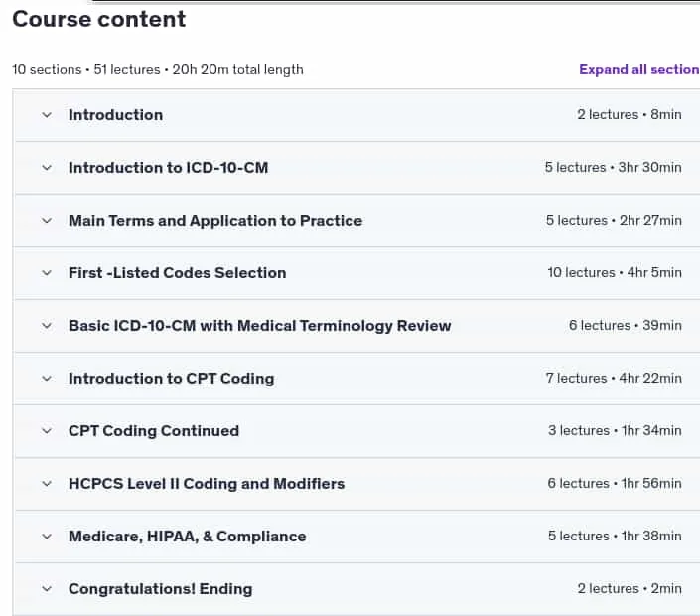Screen dimensions: 700x616
Task: Expand the Introduction to ICD-10-CM chevron
Action: (47, 168)
